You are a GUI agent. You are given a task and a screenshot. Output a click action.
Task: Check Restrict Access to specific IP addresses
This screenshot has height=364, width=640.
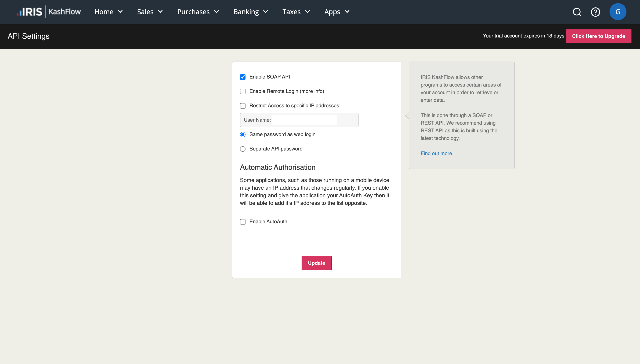point(243,106)
